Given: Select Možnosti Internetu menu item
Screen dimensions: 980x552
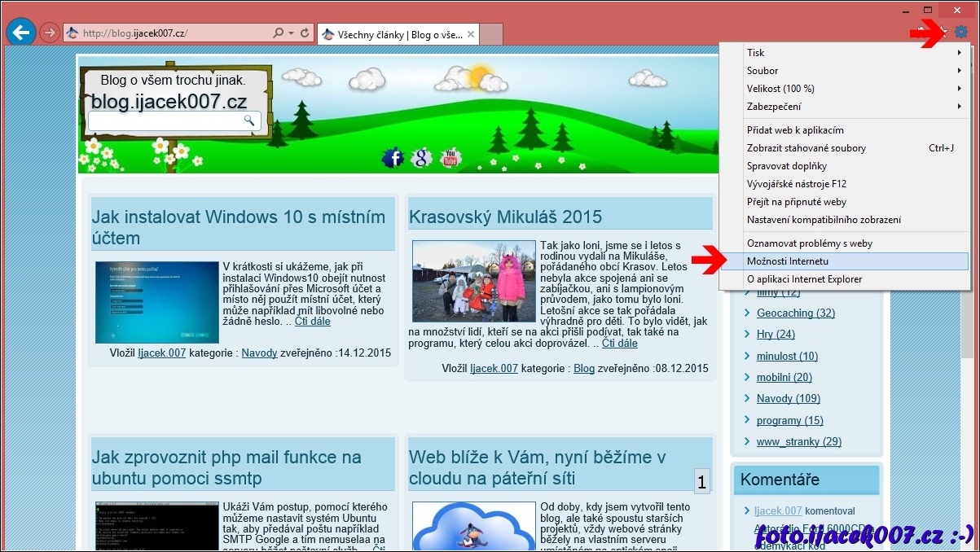Looking at the screenshot, I should (x=787, y=261).
